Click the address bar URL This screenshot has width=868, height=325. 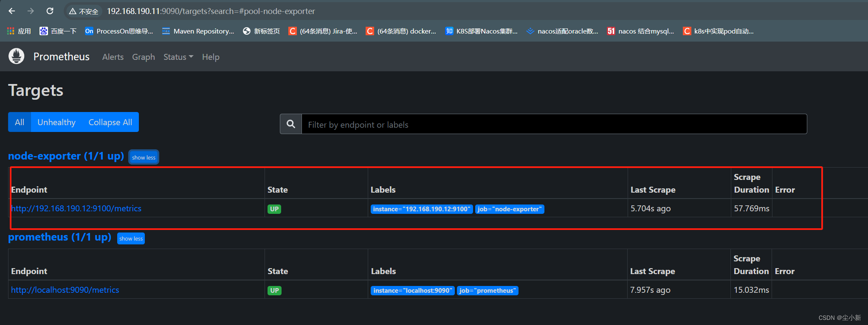pyautogui.click(x=211, y=11)
